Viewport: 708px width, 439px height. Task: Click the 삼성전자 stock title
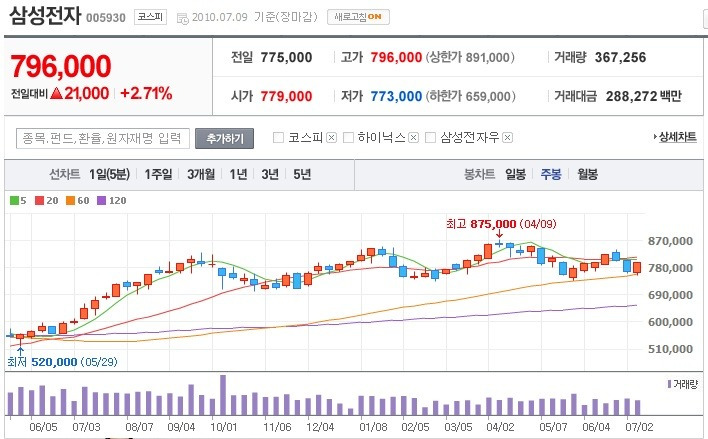[45, 15]
